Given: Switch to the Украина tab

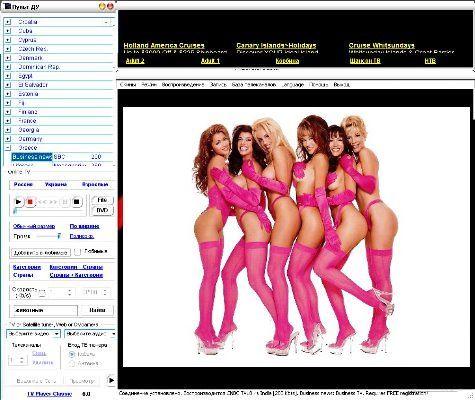Looking at the screenshot, I should tap(56, 184).
